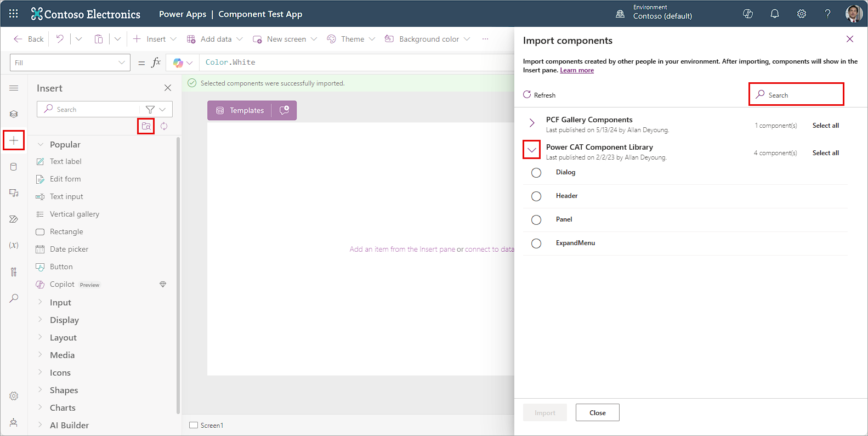Click the Close button in import panel
The height and width of the screenshot is (436, 868).
[598, 412]
